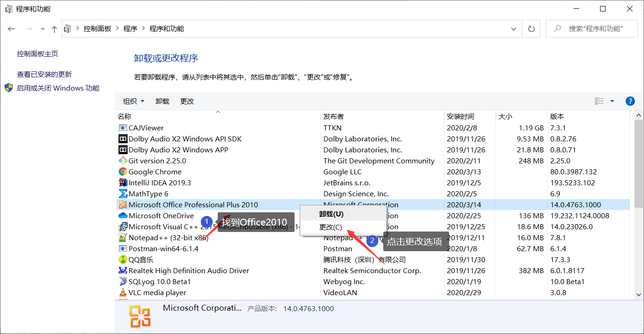Sort by 版本 column header
Image resolution: width=644 pixels, height=334 pixels.
tap(589, 117)
